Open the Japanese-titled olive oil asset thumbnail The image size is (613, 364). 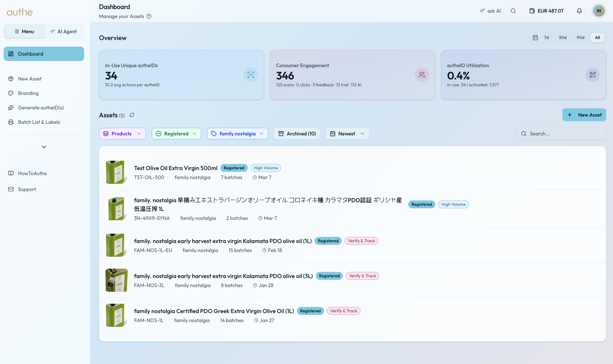[117, 209]
